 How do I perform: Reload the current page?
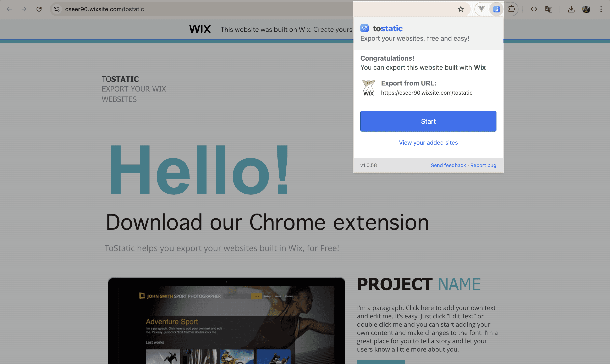(x=39, y=9)
